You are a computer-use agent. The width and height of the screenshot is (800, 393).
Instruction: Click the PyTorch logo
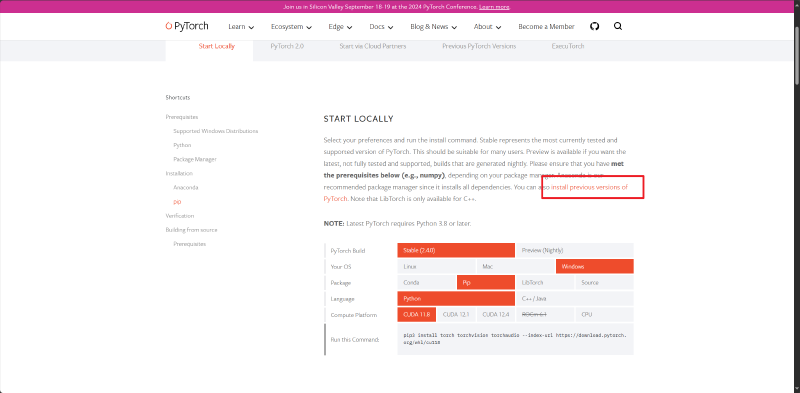187,26
